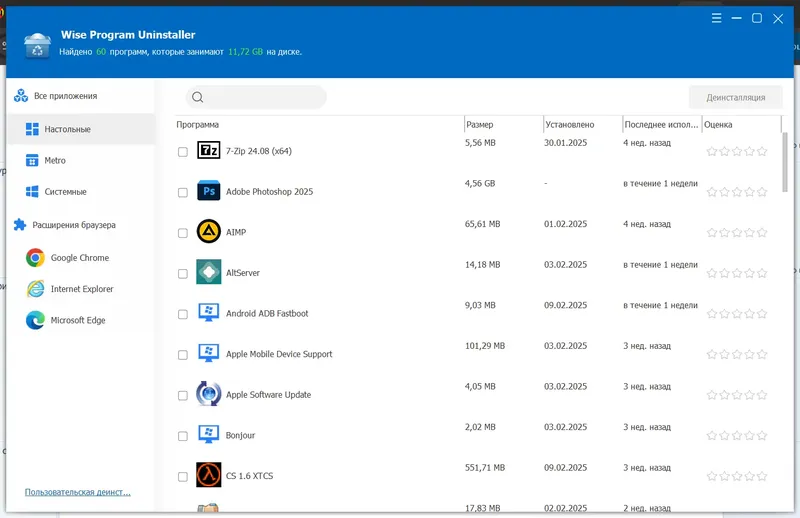Select Internet Explorer text in sidebar
The height and width of the screenshot is (518, 800).
82,289
